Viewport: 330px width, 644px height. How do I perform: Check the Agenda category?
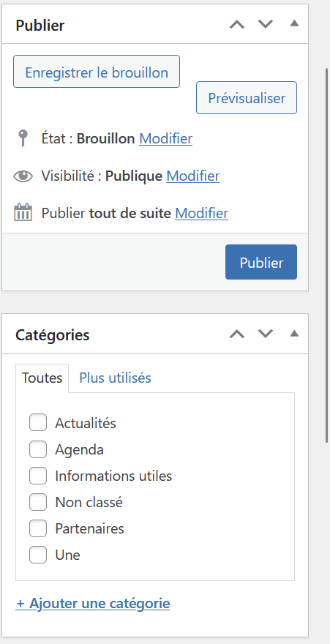(38, 449)
